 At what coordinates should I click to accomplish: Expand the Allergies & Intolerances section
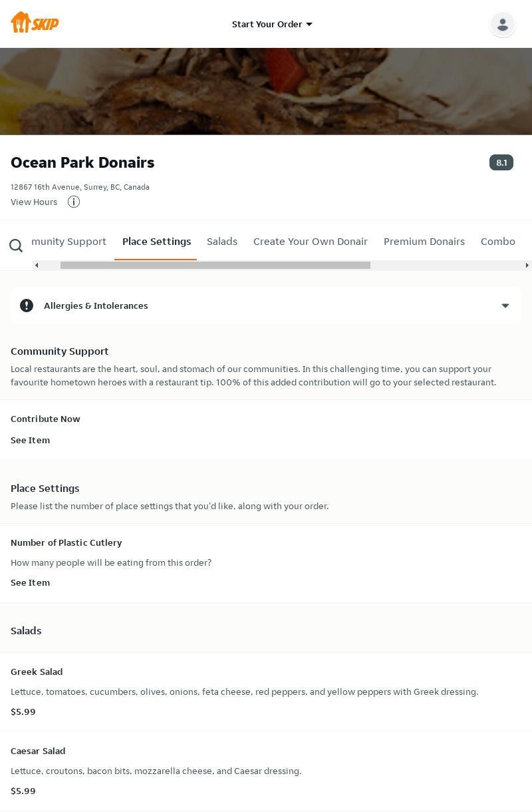96,305
